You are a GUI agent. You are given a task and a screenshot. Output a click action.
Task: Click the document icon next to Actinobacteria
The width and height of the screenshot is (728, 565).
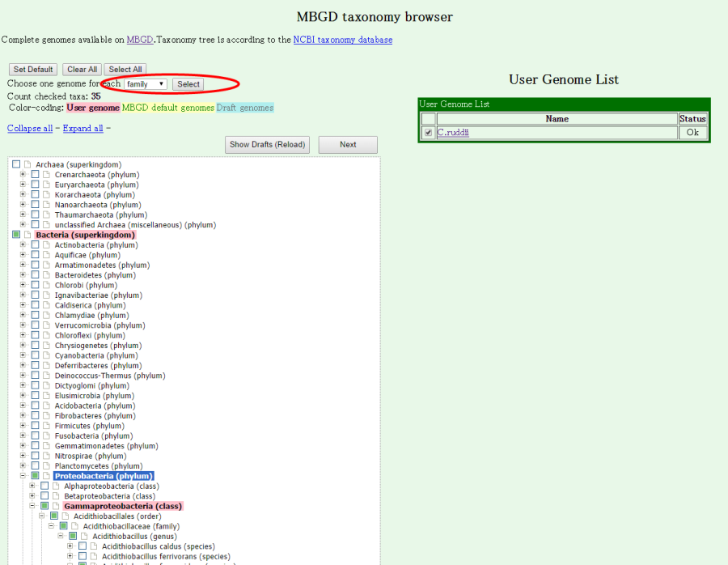click(46, 245)
